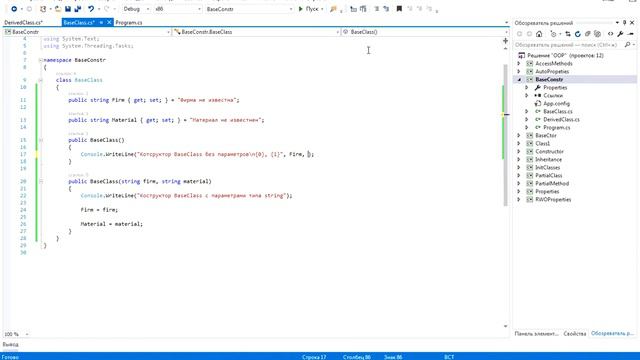Open the Solution Explorer window options dropdown
Viewport: 640px width, 360px height.
click(x=617, y=23)
